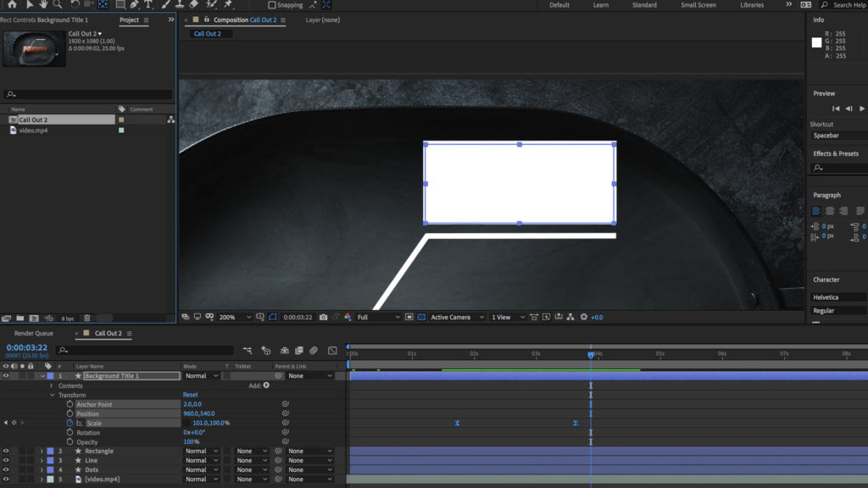
Task: Select the Zoom magnifier tool
Action: tap(58, 5)
